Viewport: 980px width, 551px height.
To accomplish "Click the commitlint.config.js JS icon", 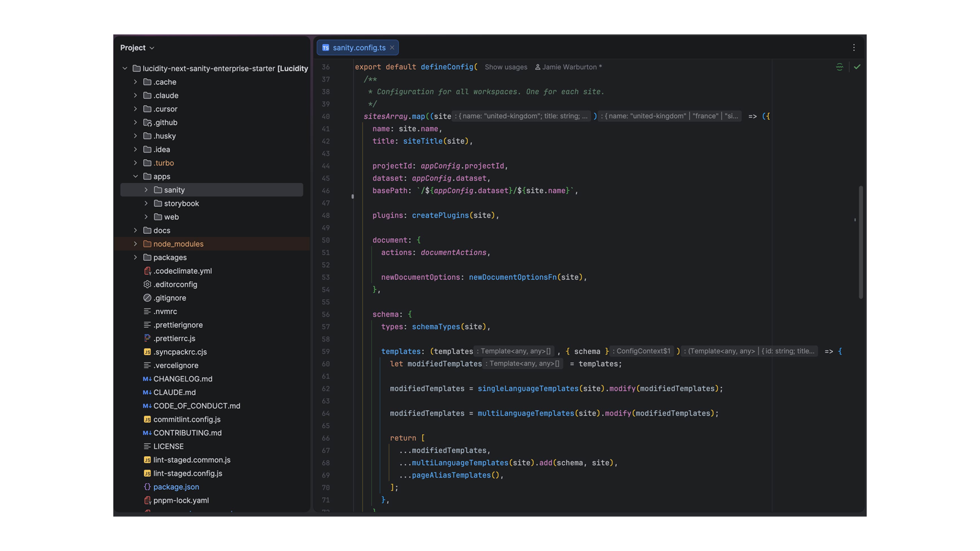I will [147, 419].
